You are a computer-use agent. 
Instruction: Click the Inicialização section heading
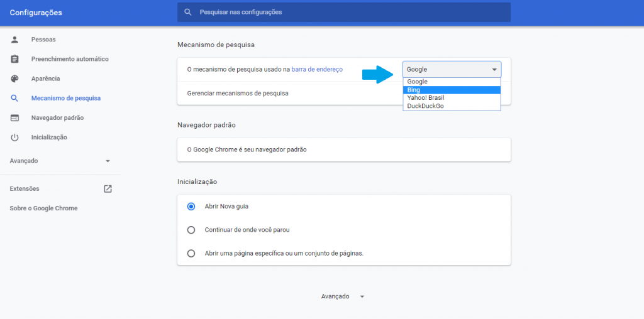pos(197,181)
